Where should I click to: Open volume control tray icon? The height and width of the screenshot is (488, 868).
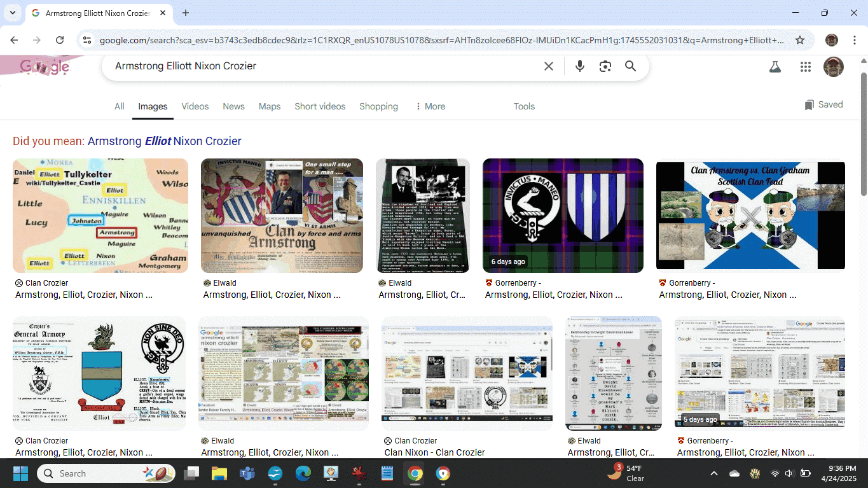pos(789,473)
